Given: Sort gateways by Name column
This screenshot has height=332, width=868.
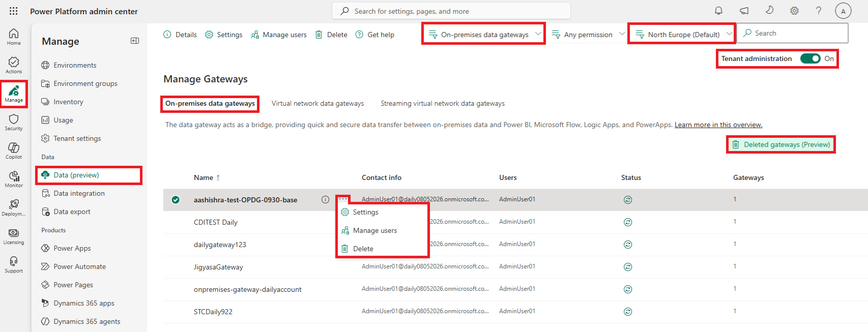Looking at the screenshot, I should coord(207,177).
